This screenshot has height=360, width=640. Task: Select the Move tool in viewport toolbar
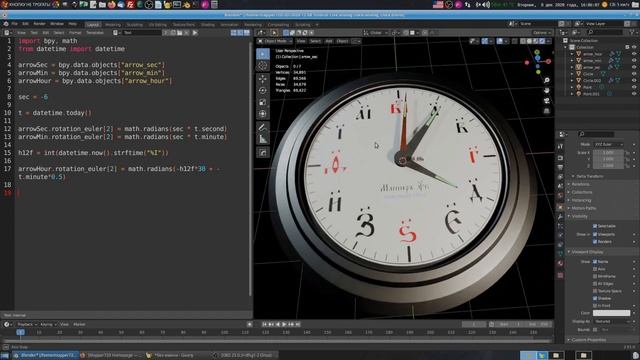[263, 79]
